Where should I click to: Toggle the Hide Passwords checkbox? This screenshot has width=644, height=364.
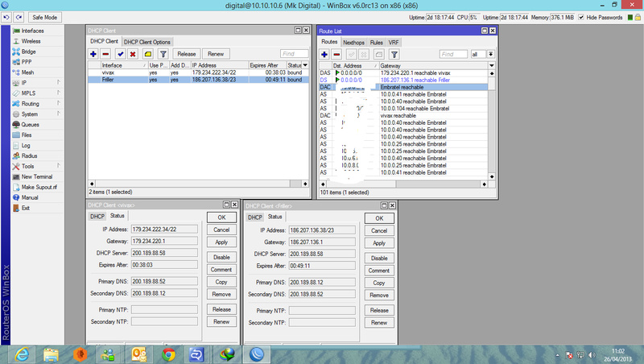[581, 17]
